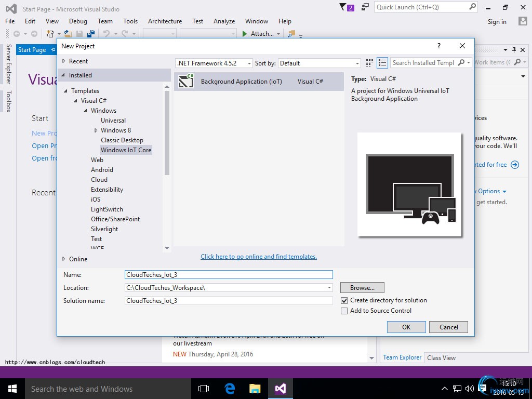
Task: Click the Task View taskbar icon
Action: coord(204,389)
